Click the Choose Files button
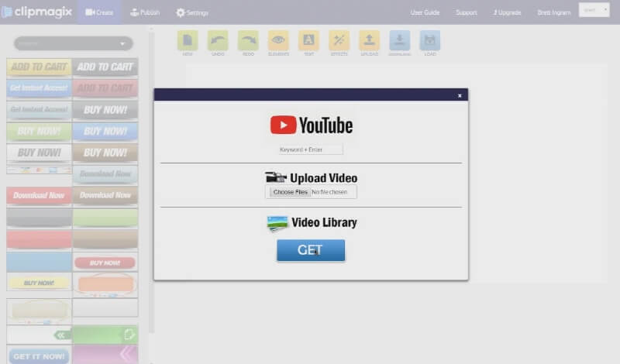Image resolution: width=620 pixels, height=364 pixels. tap(290, 192)
